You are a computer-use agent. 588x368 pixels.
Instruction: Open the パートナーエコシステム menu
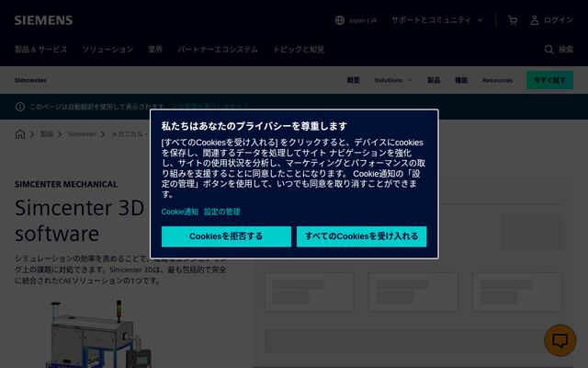(x=218, y=50)
